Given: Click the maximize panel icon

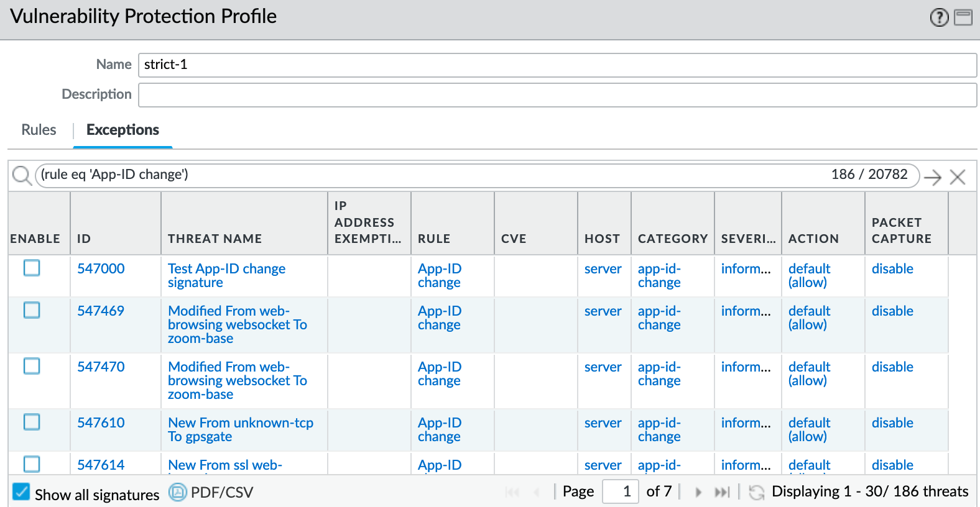Looking at the screenshot, I should click(x=963, y=17).
